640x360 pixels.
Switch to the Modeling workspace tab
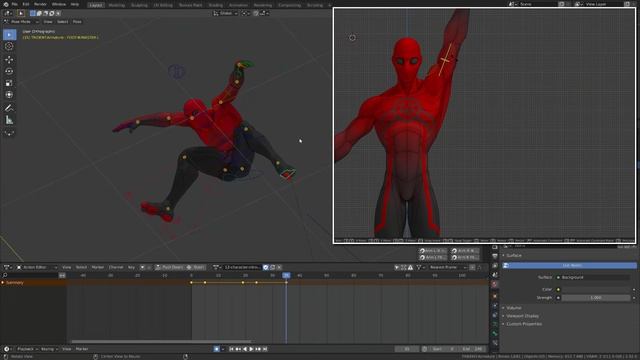[x=116, y=5]
